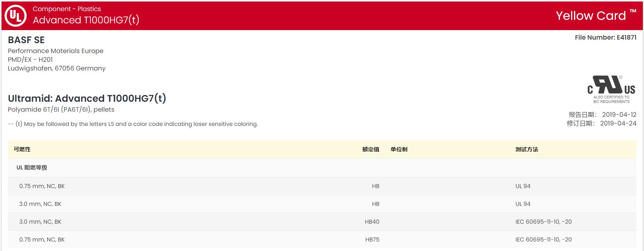Select 'Ludwigshafen, 67056 Germany' address text
Viewport: 644px width, 251px height.
pos(57,68)
